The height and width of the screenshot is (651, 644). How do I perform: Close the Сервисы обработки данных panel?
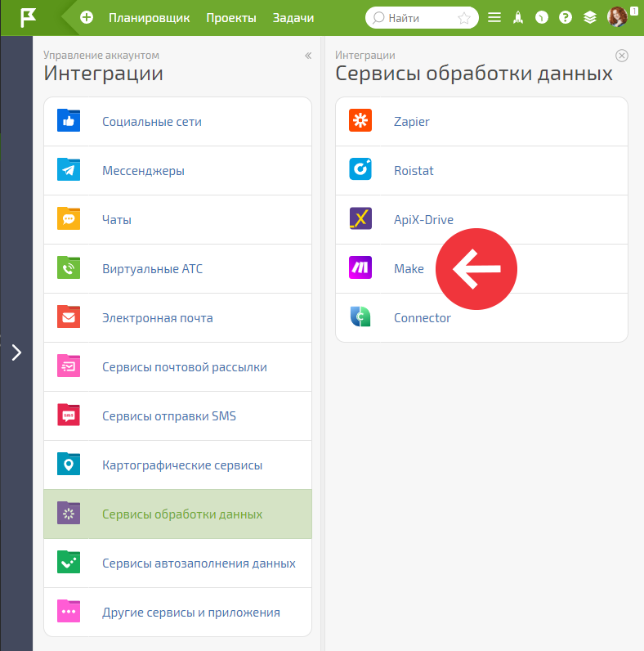point(622,56)
